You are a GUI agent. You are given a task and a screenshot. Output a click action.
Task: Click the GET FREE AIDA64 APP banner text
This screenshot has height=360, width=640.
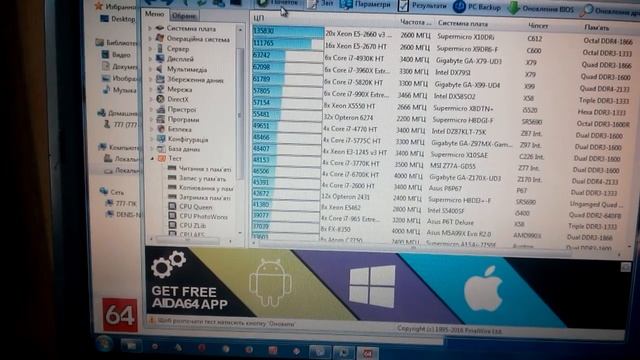tap(189, 298)
